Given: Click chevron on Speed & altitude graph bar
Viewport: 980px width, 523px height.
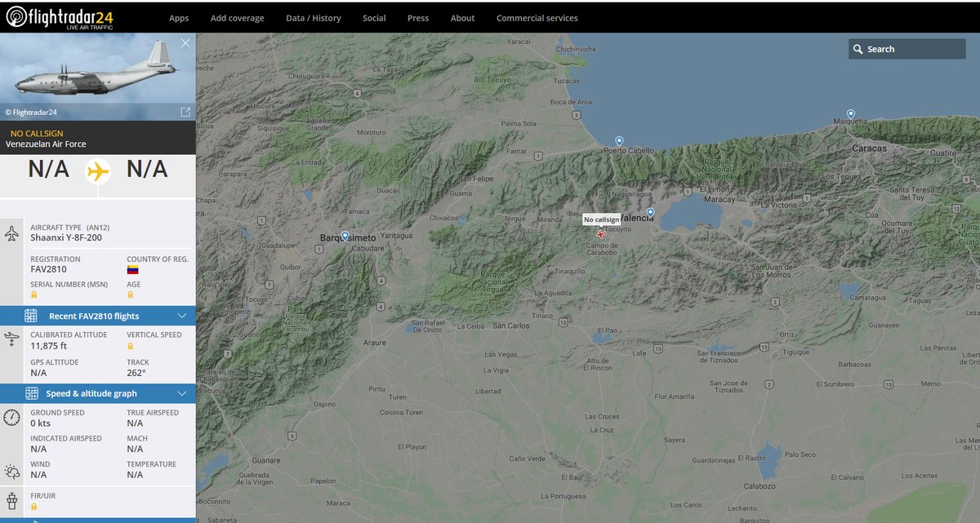Looking at the screenshot, I should (x=181, y=393).
